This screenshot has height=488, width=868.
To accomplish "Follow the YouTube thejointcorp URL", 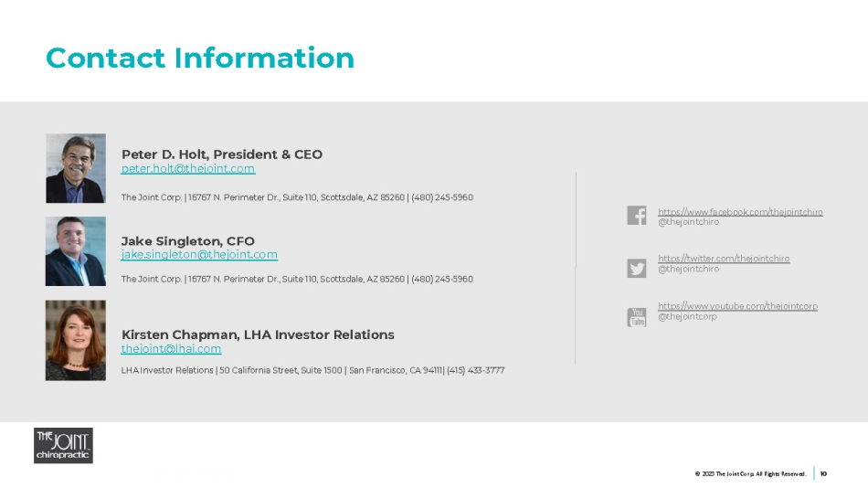I will (737, 306).
